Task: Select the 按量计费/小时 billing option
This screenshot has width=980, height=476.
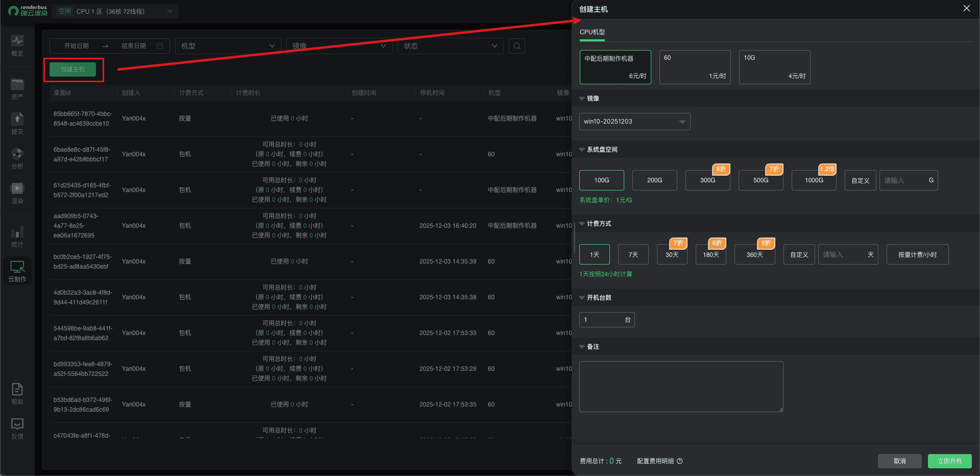Action: pyautogui.click(x=917, y=254)
